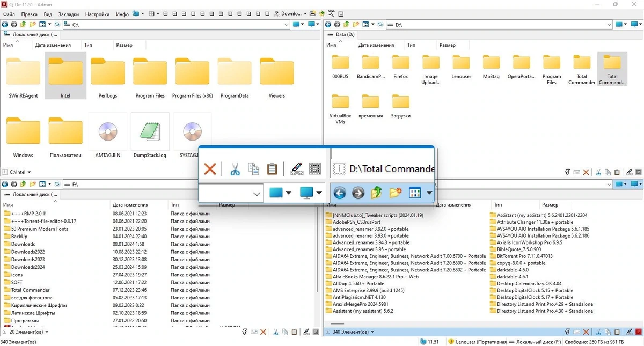Screen dimensions: 644x346
Task: Select the Total Commander folder in F:\ list
Action: point(31,290)
